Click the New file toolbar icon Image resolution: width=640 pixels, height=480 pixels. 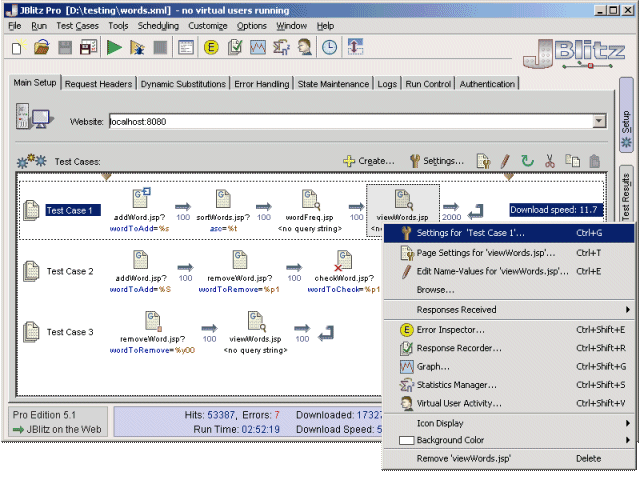pyautogui.click(x=18, y=47)
